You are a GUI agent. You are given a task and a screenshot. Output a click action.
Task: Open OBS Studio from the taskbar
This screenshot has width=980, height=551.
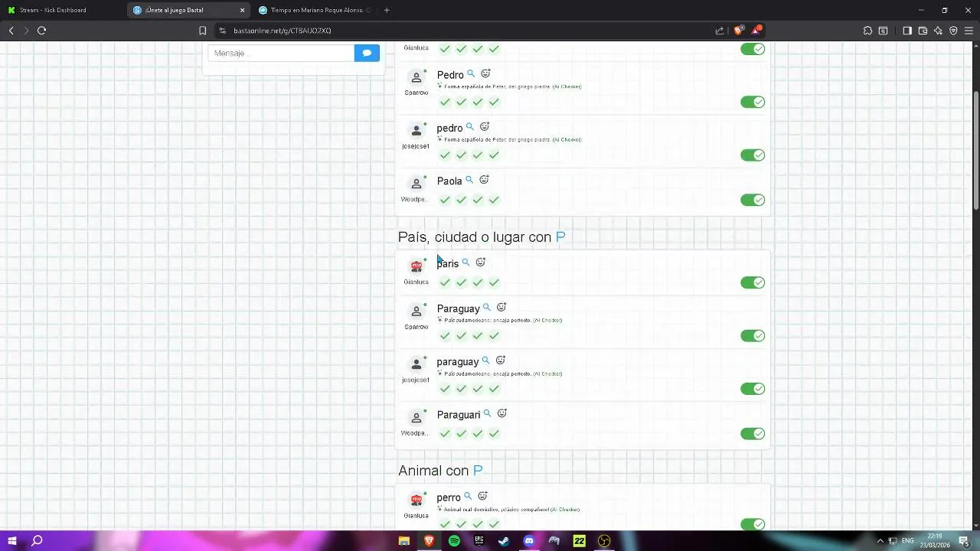pyautogui.click(x=604, y=541)
